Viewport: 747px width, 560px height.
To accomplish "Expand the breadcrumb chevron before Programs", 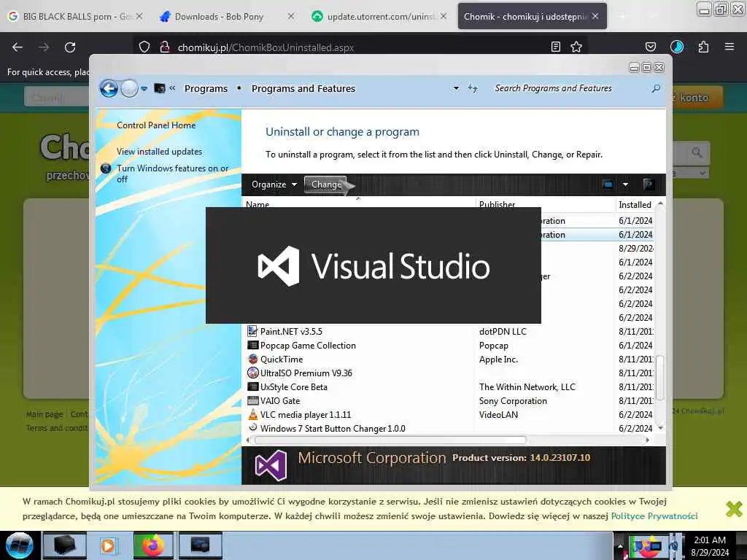I will [x=172, y=88].
